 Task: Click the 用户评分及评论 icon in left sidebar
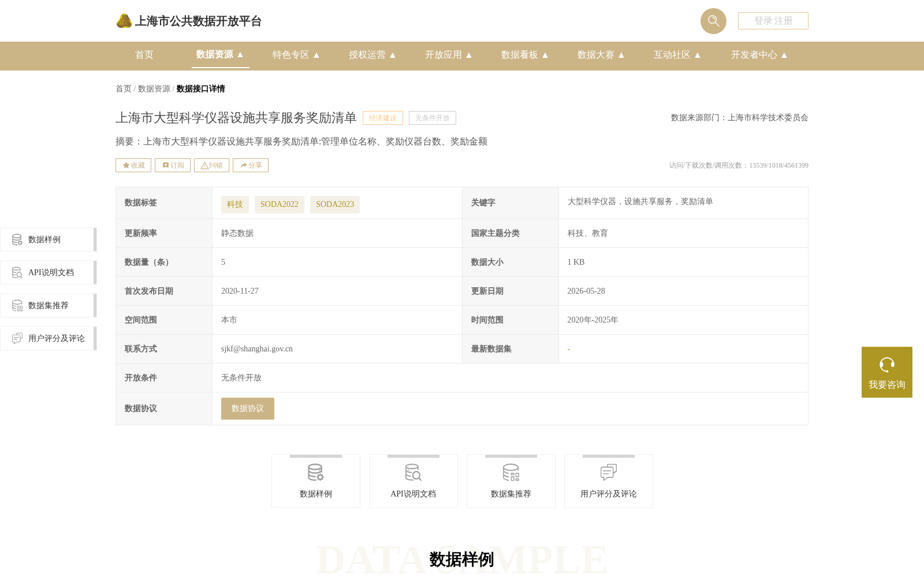pos(17,338)
